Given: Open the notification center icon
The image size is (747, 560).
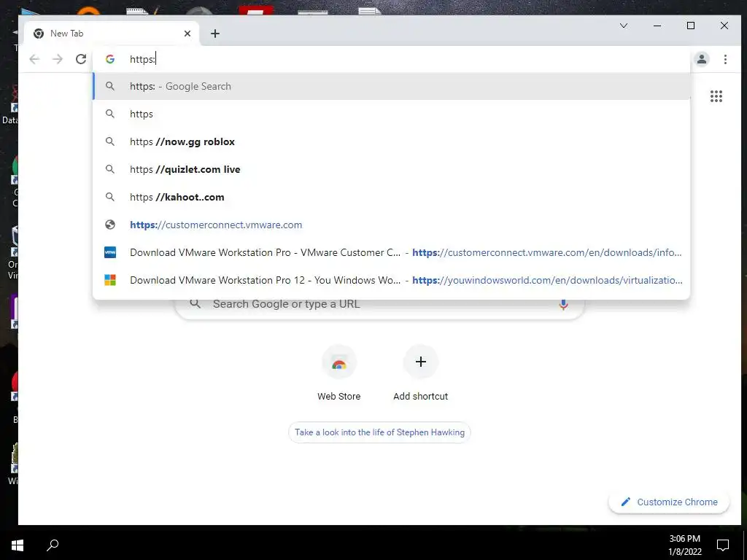Looking at the screenshot, I should point(723,545).
